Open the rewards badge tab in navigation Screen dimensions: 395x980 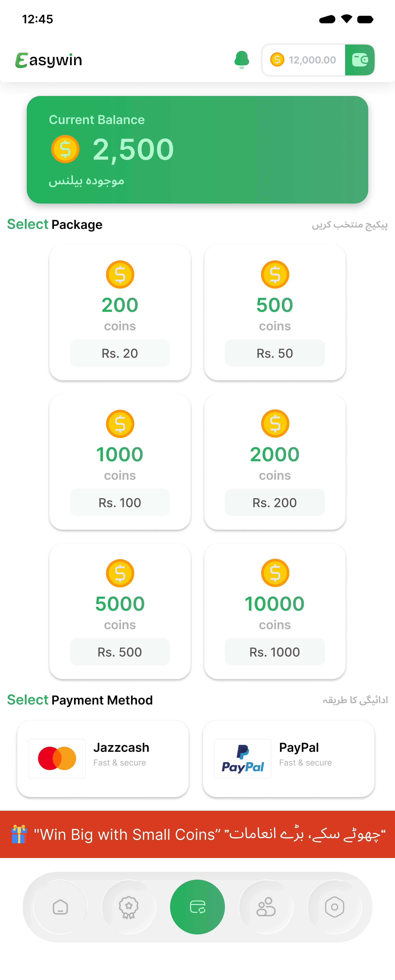click(x=129, y=907)
